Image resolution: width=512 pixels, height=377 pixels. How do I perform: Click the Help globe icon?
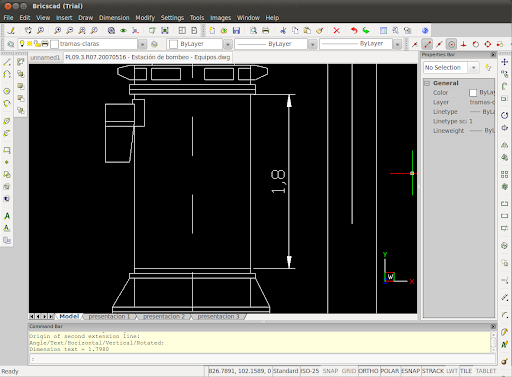tap(425, 31)
